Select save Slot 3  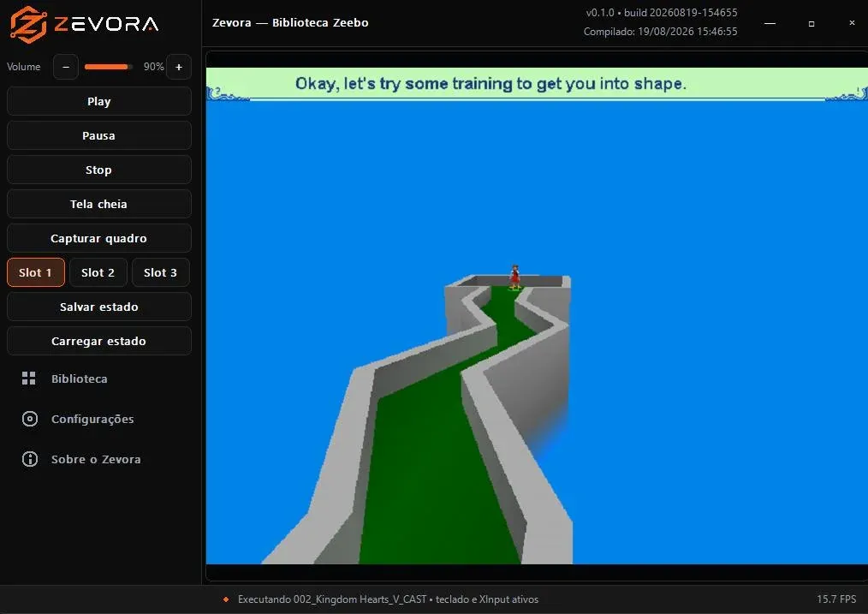pos(161,272)
